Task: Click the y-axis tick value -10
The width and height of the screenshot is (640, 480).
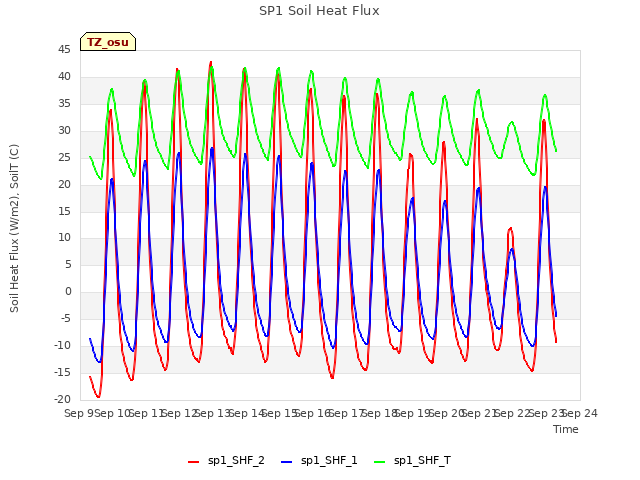Action: (62, 345)
